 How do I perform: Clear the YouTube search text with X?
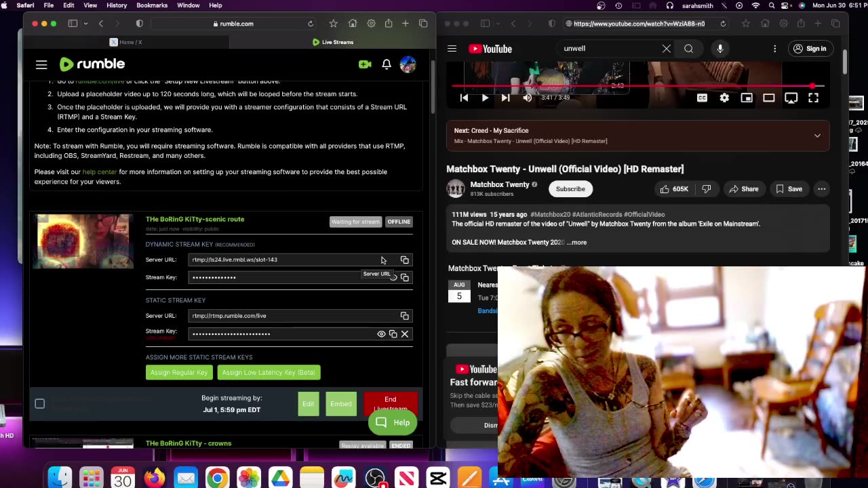(x=667, y=49)
